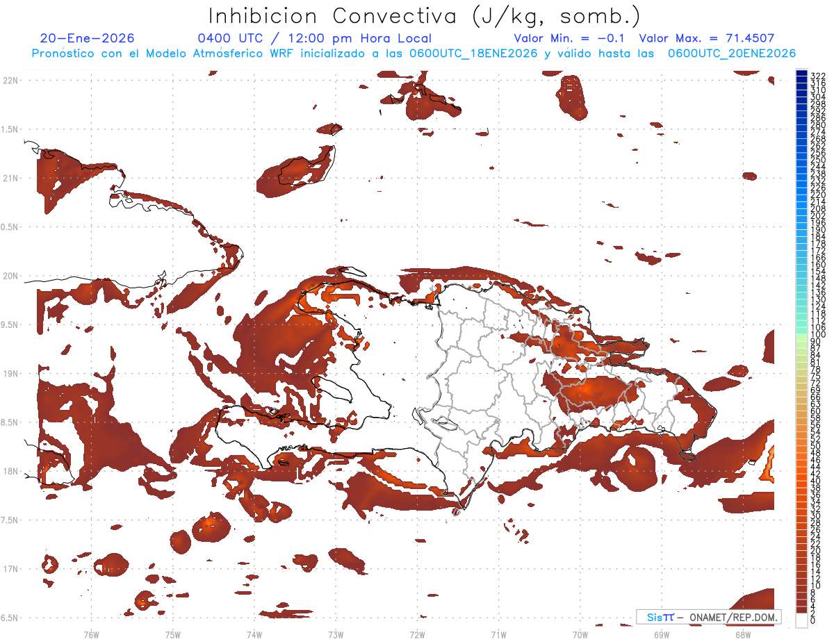Click the 70W longitude label
The image size is (834, 644).
(x=580, y=634)
